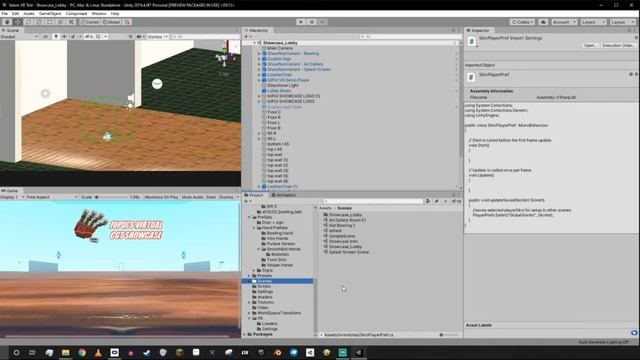The width and height of the screenshot is (640, 360).
Task: Open the Assets menu
Action: click(29, 13)
